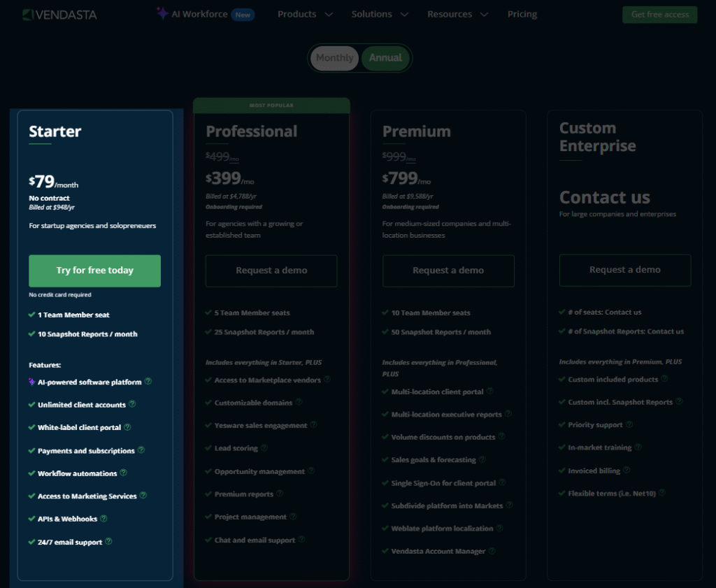
Task: Click help icon next to Priority support
Action: [629, 424]
